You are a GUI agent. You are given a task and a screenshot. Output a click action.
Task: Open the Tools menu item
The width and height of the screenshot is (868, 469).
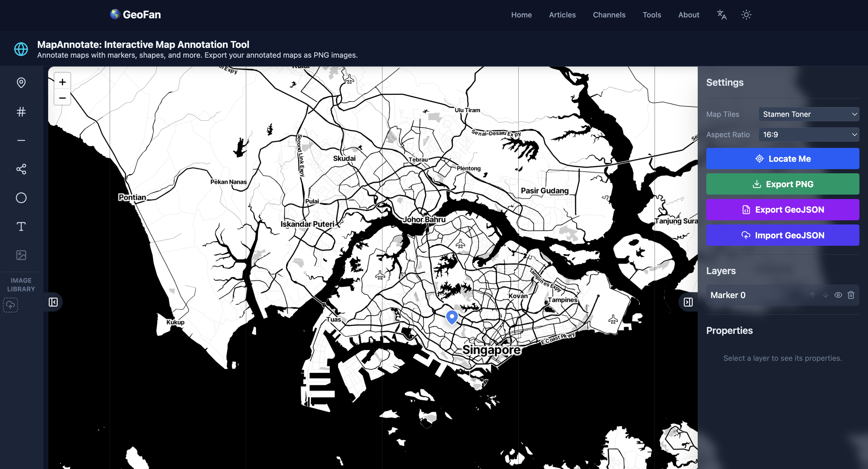tap(651, 15)
